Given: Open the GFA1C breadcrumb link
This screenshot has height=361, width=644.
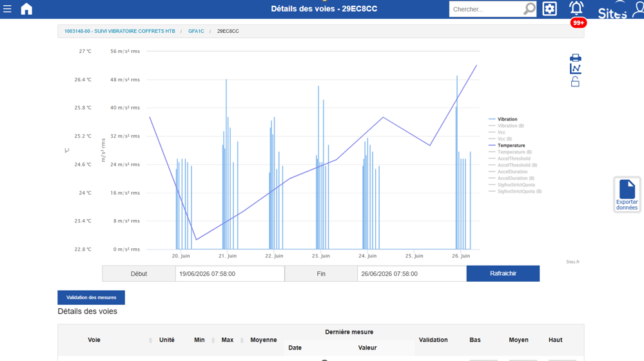Looking at the screenshot, I should click(196, 31).
